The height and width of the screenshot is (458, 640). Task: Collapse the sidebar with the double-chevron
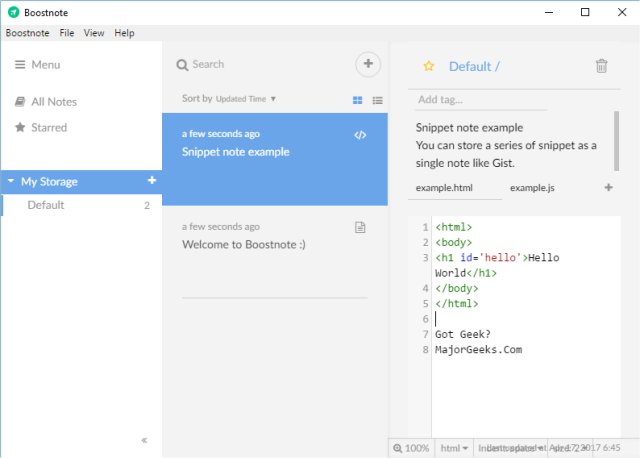point(144,440)
